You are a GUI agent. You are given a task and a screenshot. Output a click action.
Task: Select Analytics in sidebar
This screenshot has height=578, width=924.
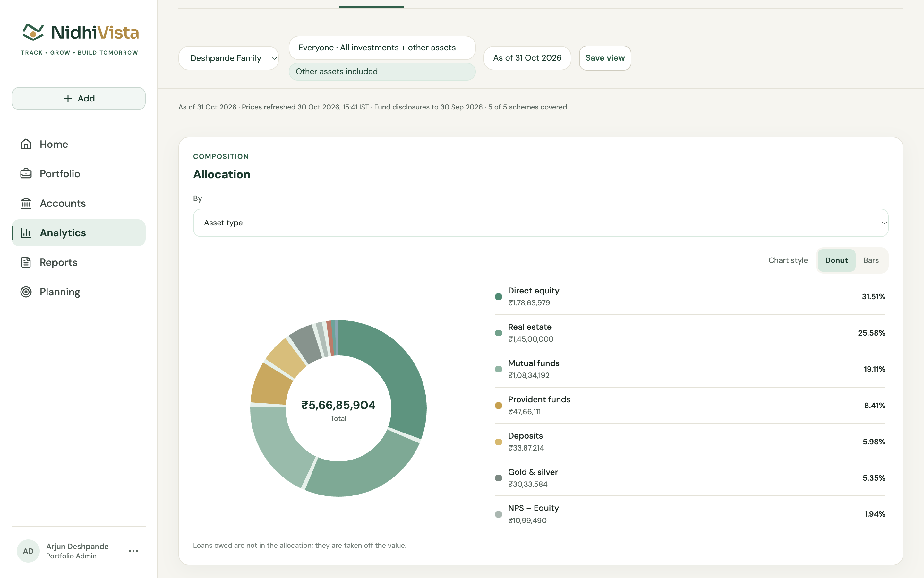pyautogui.click(x=79, y=233)
